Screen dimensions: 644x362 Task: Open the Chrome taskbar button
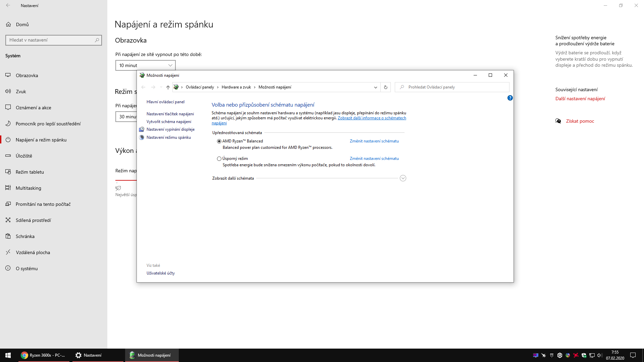pyautogui.click(x=44, y=355)
